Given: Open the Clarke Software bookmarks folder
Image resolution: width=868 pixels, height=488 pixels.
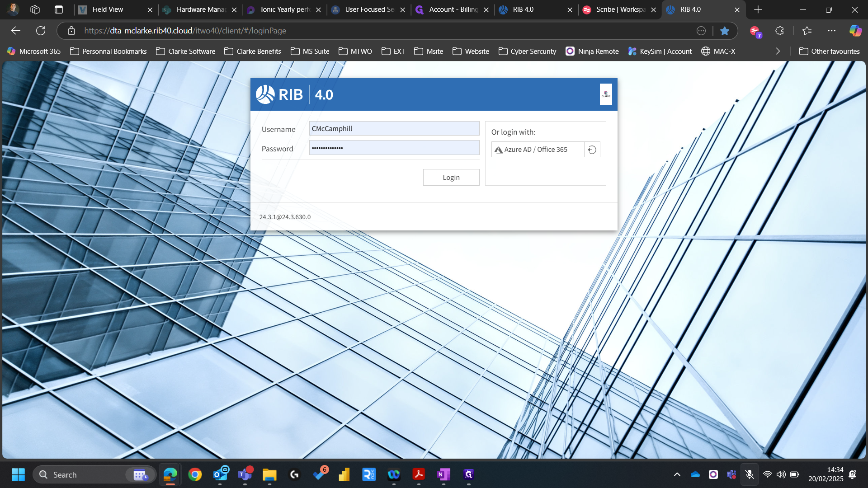Looking at the screenshot, I should 186,51.
